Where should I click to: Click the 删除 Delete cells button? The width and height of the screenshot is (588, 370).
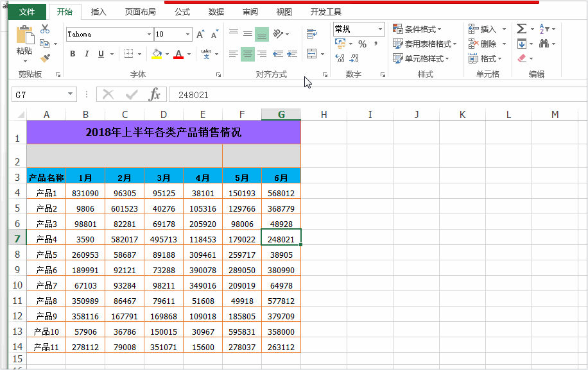[x=483, y=44]
